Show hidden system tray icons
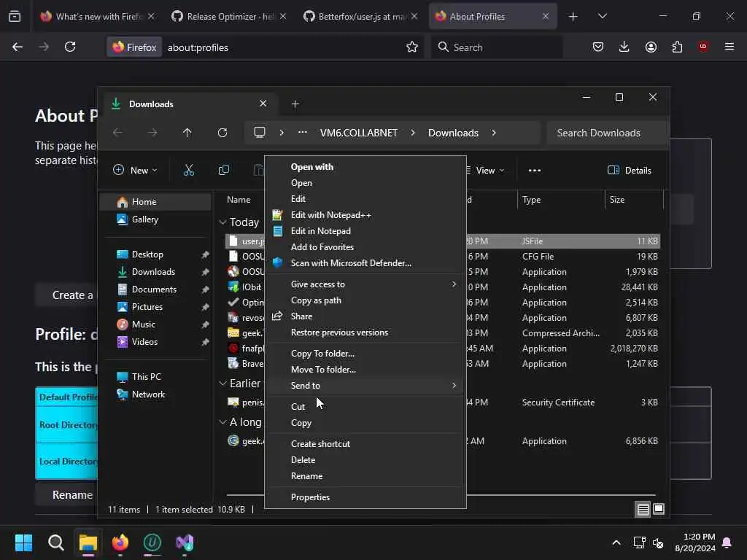Image resolution: width=747 pixels, height=560 pixels. pyautogui.click(x=616, y=542)
